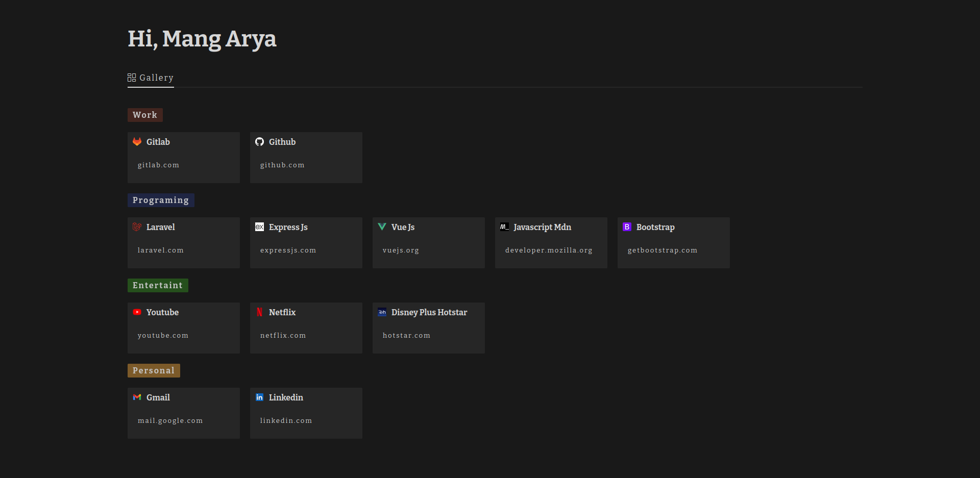980x478 pixels.
Task: Select the Personal group tag
Action: [x=154, y=370]
